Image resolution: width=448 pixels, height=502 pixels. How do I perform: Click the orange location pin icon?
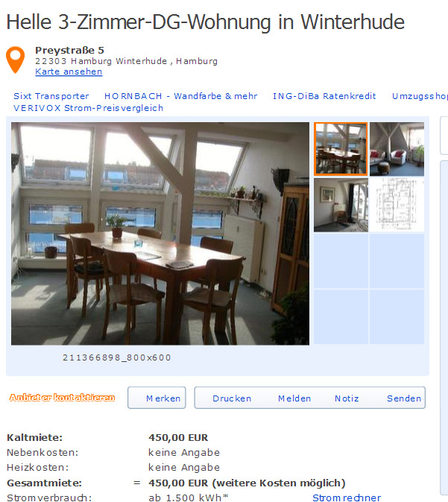coord(15,60)
